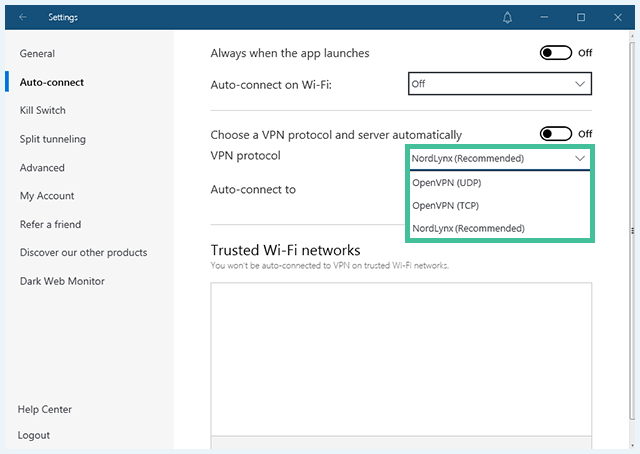Click the Trusted Wi-Fi networks list box

click(x=401, y=359)
